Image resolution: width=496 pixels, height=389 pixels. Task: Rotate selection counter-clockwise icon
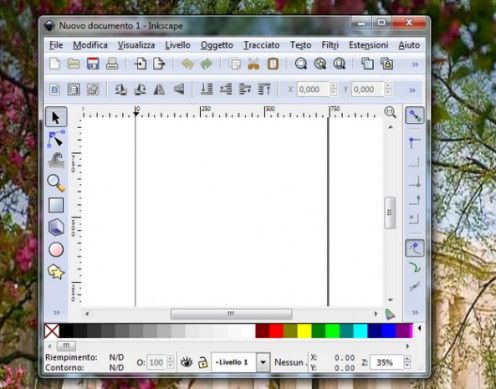pos(121,89)
